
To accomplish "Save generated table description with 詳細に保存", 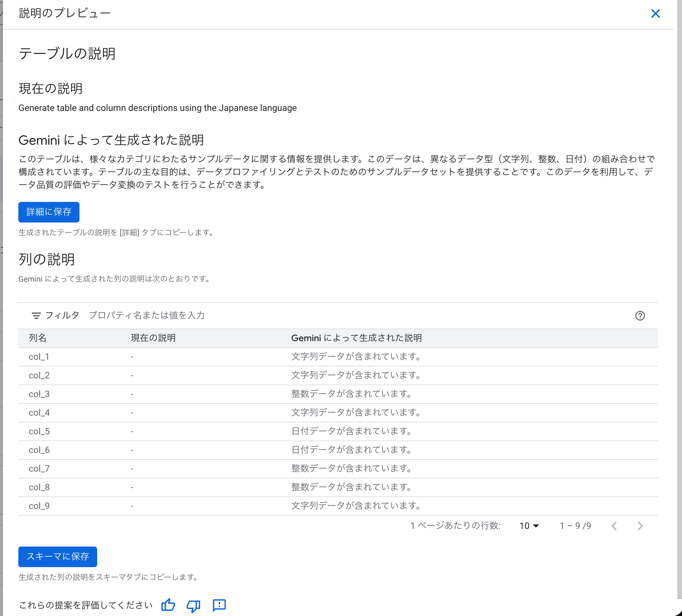I will point(49,212).
